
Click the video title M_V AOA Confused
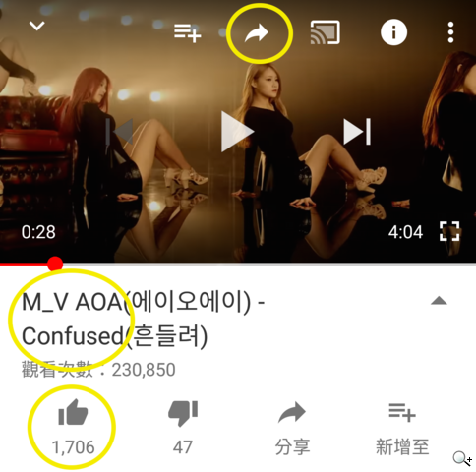click(x=144, y=319)
